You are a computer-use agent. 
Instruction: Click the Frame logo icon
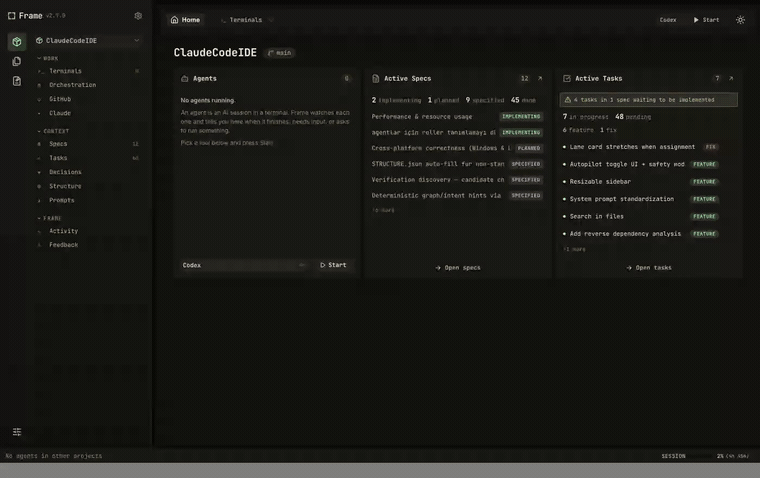(12, 16)
